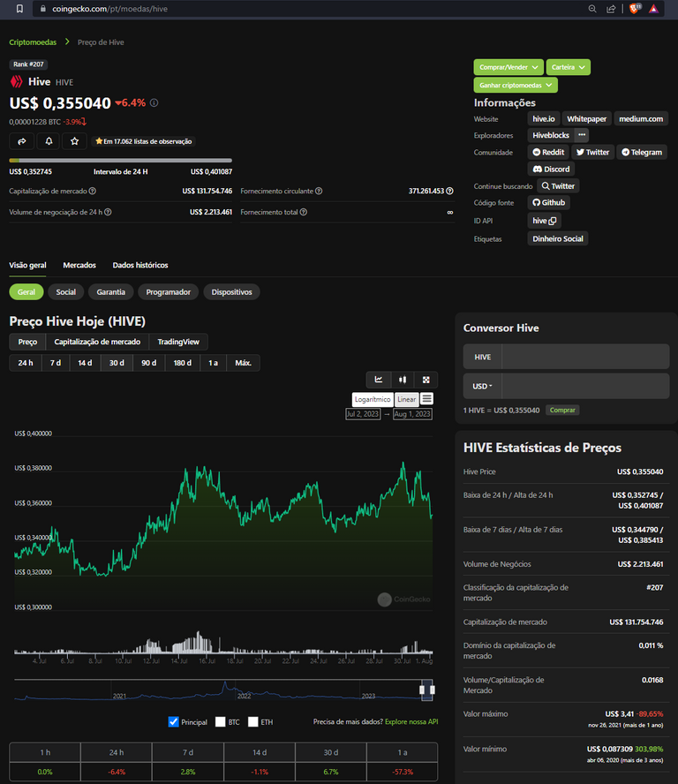Screen dimensions: 678x784
Task: Click Dinheiro Social tag
Action: coord(558,238)
